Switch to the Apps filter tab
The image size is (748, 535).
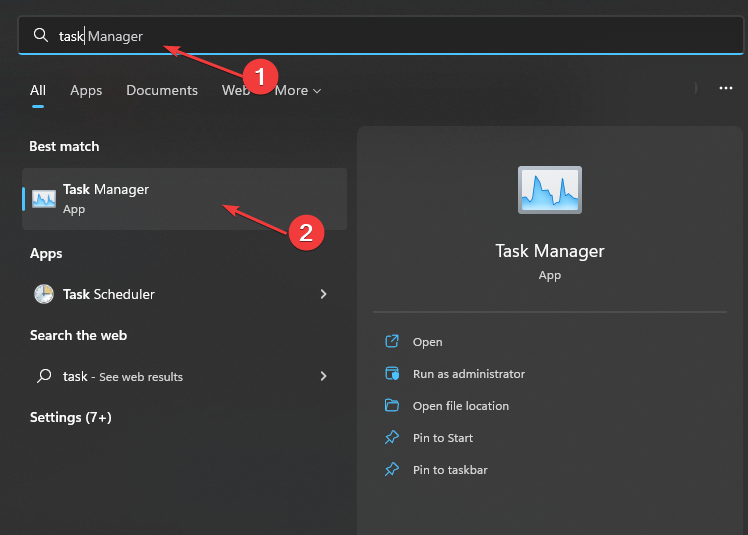point(86,90)
